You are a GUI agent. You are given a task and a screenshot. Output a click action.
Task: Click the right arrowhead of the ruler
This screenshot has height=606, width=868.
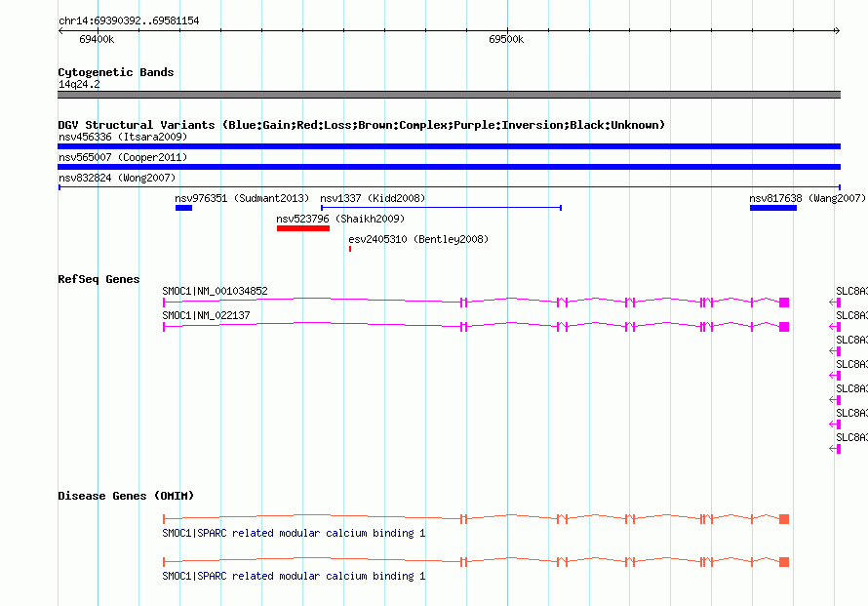[837, 31]
